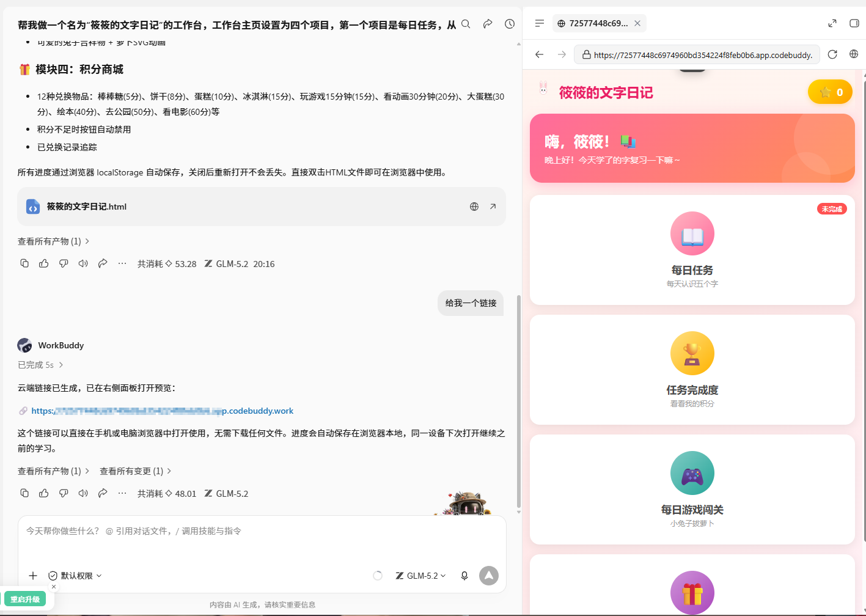Click the share arrow in chat header
Image resolution: width=866 pixels, height=616 pixels.
[x=488, y=24]
